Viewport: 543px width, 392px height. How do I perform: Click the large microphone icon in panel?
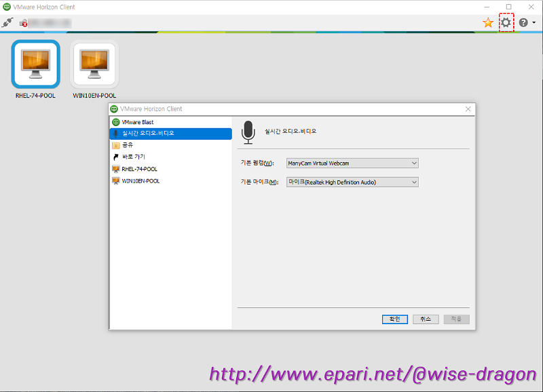click(x=248, y=132)
